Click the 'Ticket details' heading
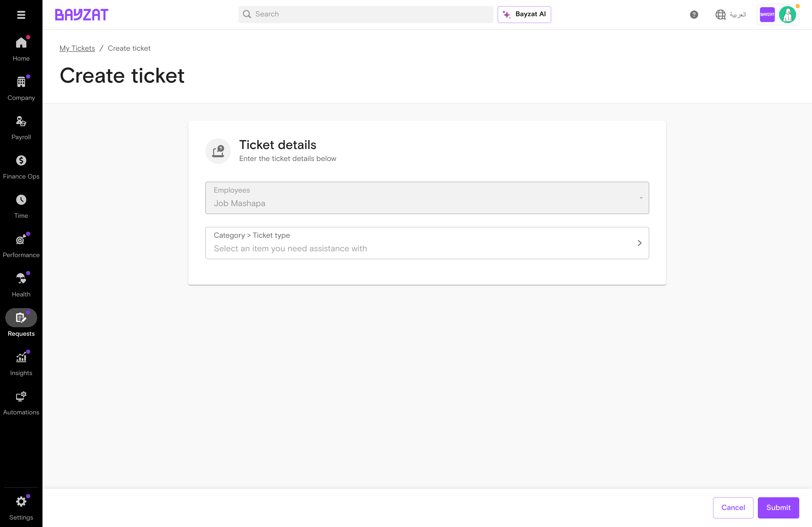The height and width of the screenshot is (527, 812). click(278, 145)
